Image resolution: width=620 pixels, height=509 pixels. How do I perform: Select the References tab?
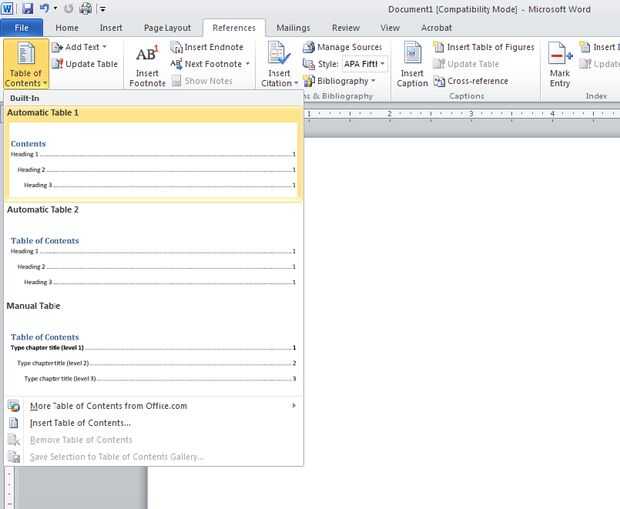pyautogui.click(x=234, y=28)
